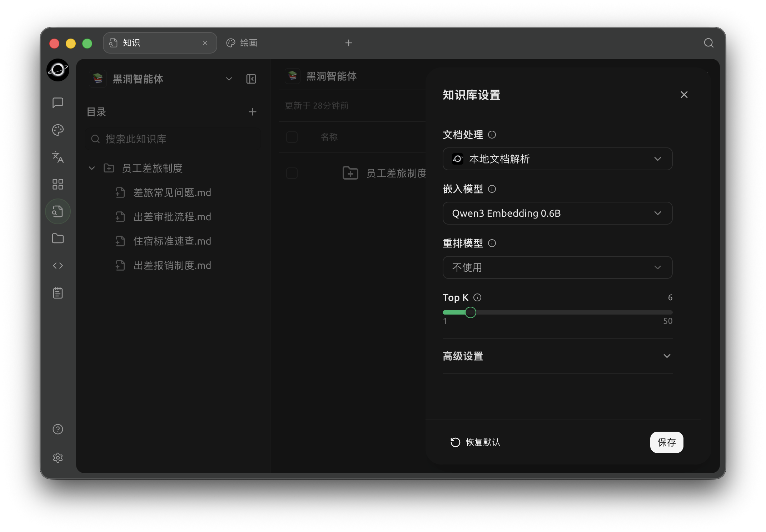
Task: Open the translate sidebar icon
Action: click(58, 157)
